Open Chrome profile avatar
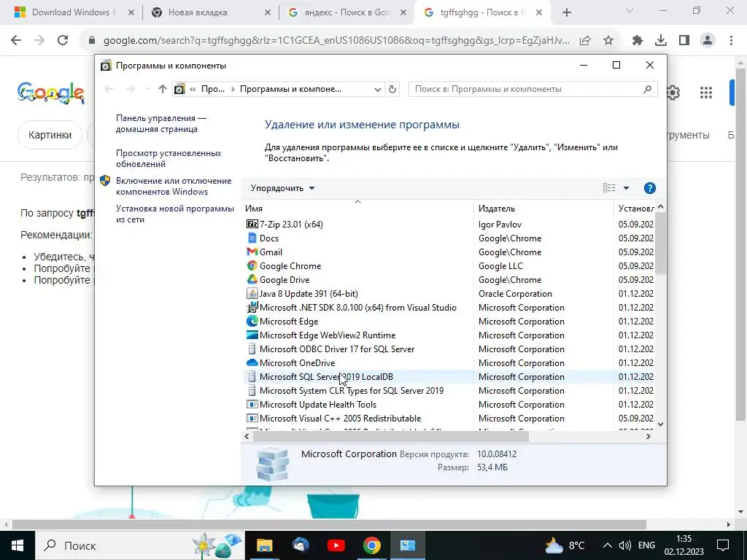747x560 pixels. point(708,41)
